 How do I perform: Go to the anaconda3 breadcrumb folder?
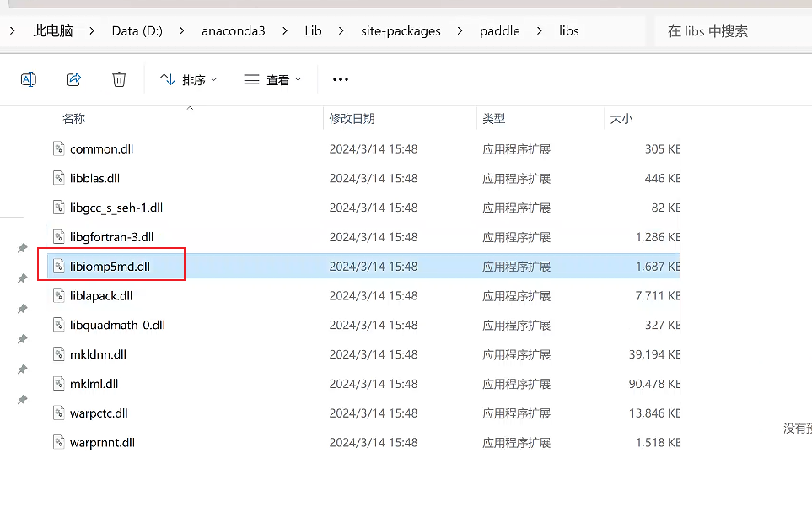click(233, 31)
